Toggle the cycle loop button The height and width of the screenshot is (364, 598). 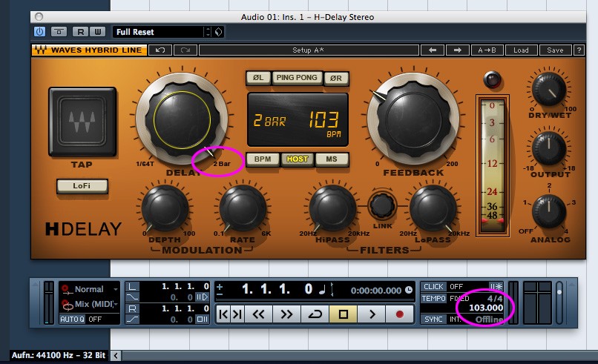coord(315,314)
